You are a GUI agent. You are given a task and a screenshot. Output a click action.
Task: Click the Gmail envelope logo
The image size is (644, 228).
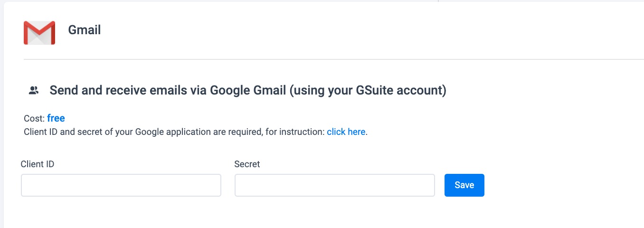[x=39, y=33]
